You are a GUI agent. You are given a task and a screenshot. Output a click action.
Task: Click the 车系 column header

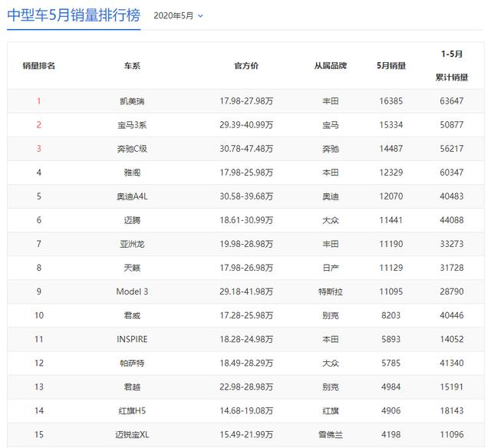pyautogui.click(x=132, y=66)
